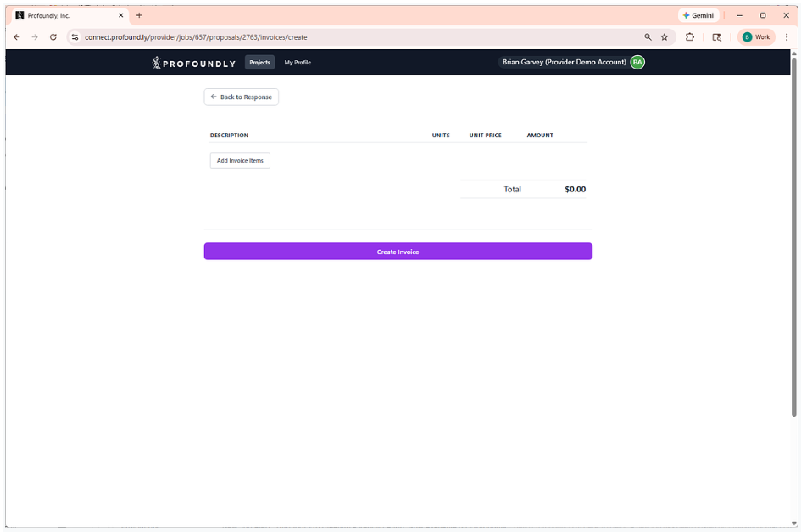Open the Gemini assistant in the browser toolbar
This screenshot has width=801, height=532.
coord(697,15)
